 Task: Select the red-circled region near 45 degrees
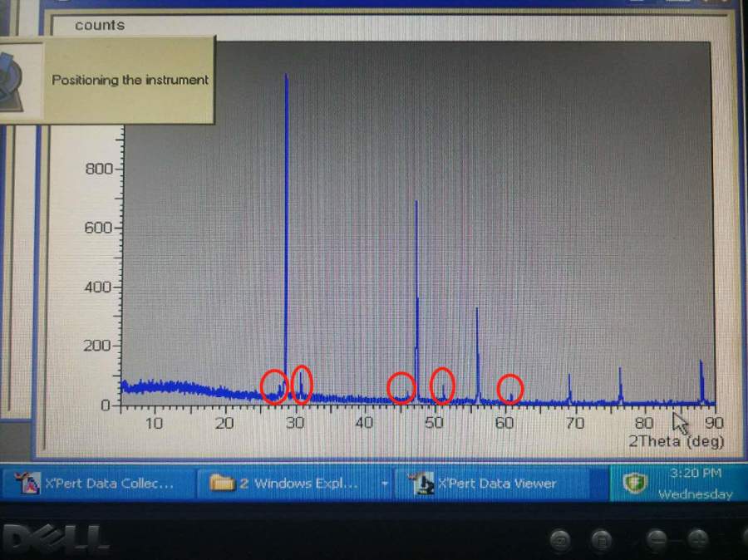(x=401, y=387)
